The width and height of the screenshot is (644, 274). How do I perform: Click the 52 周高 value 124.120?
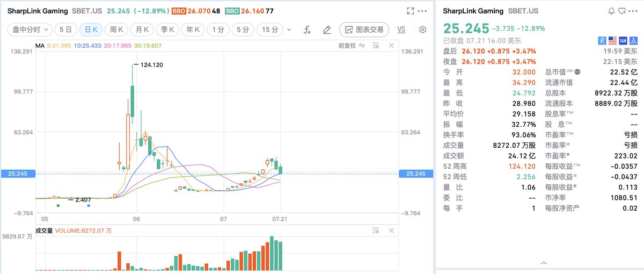coord(522,166)
